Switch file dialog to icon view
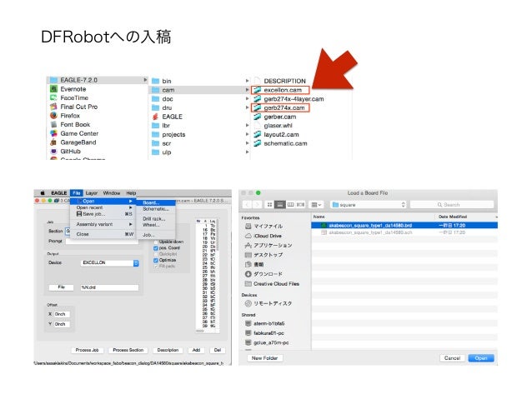This screenshot has width=532, height=399. 269,205
